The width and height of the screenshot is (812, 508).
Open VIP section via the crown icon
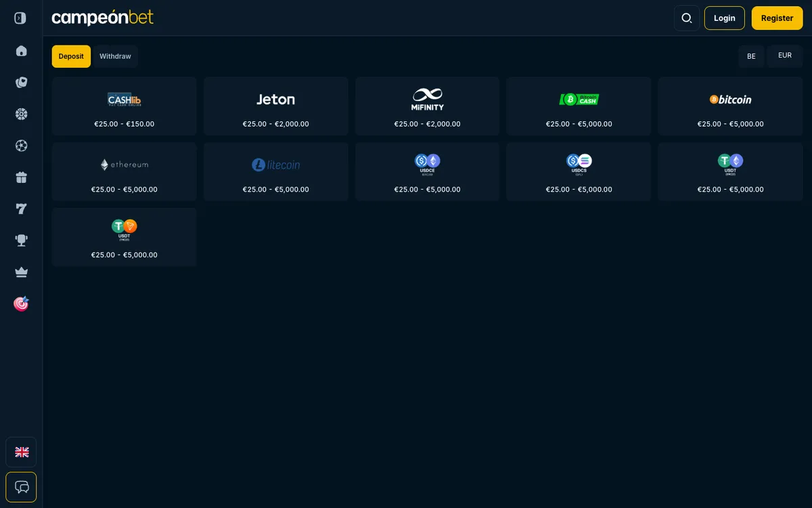[x=21, y=272]
